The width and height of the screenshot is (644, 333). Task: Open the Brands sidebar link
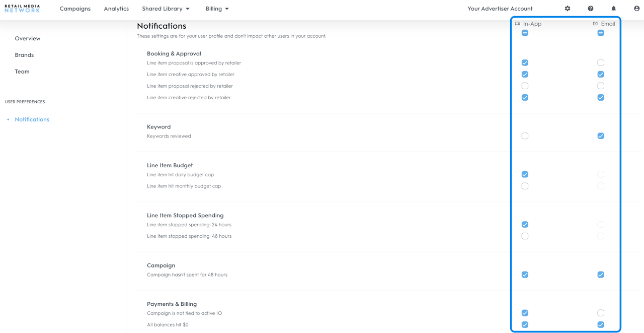[24, 55]
